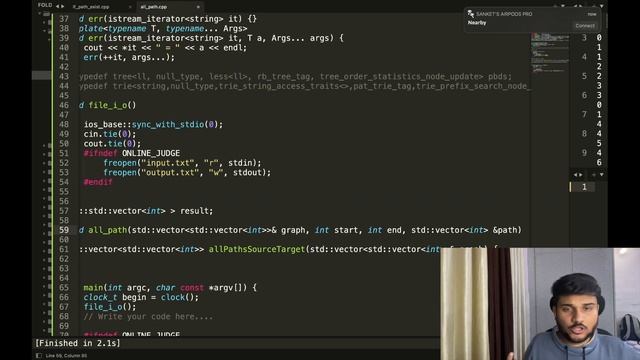Click line 1 in the lower right output pane

tap(584, 187)
